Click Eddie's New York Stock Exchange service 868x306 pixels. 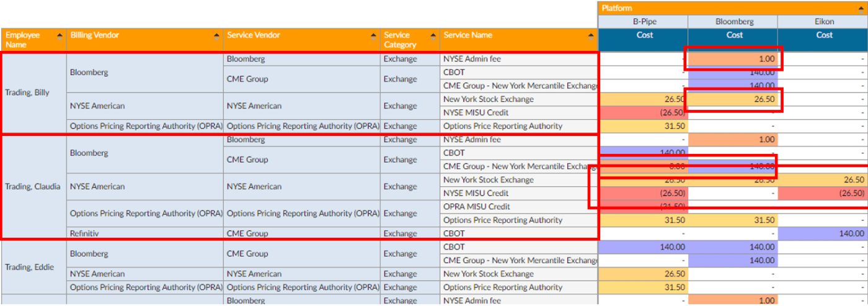point(519,274)
